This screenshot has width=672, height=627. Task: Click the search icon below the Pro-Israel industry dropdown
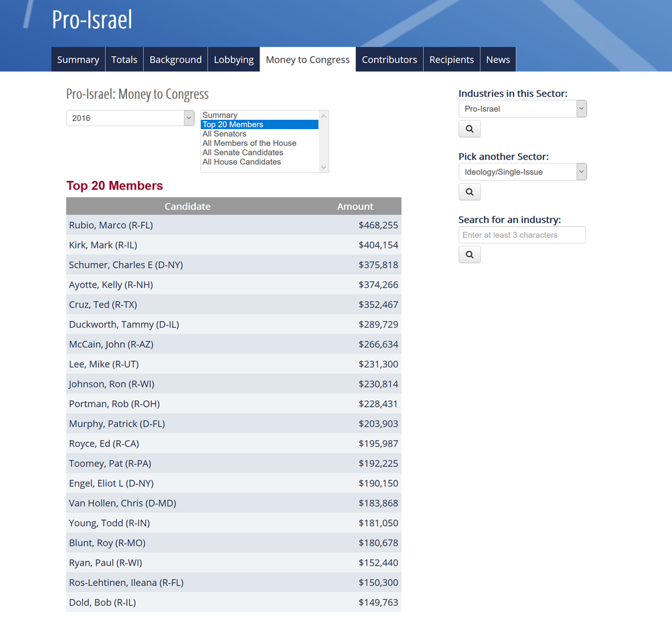(470, 128)
